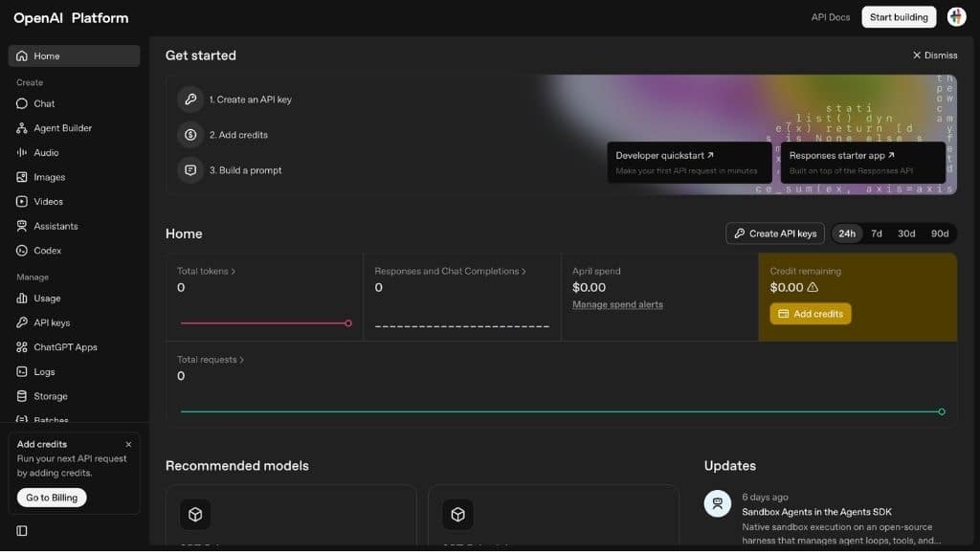Open Storage in the sidebar

(74, 395)
